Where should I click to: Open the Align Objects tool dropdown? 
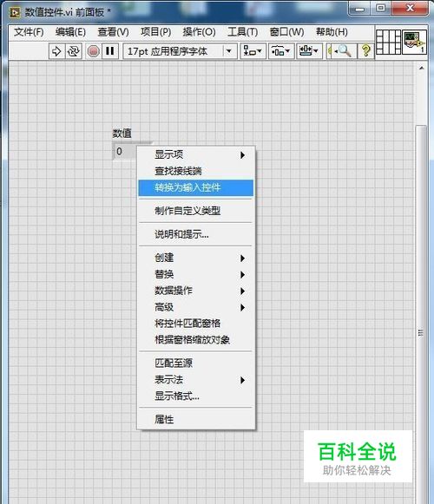pos(253,51)
